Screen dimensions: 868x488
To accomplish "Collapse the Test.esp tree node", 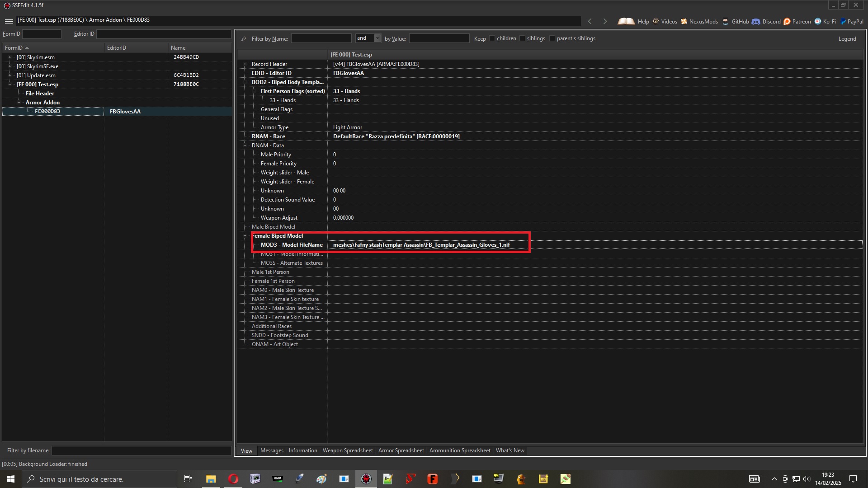I will point(10,84).
